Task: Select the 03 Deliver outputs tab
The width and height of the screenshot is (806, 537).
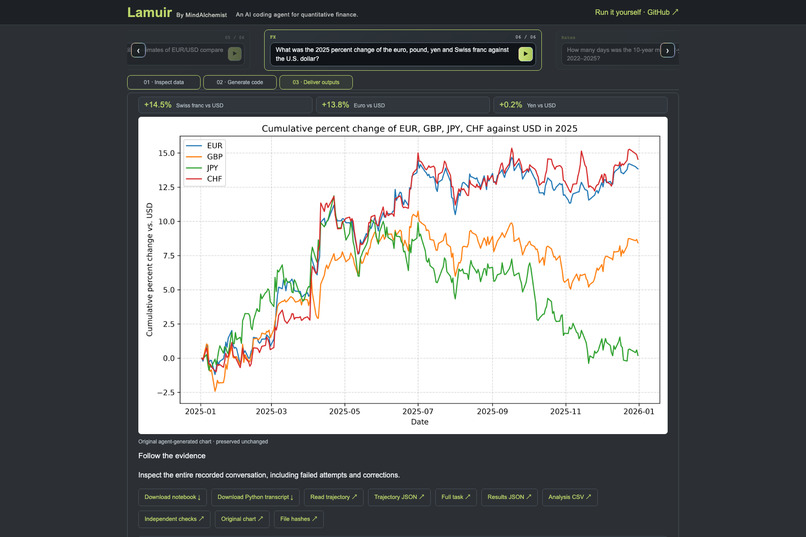Action: (x=316, y=82)
